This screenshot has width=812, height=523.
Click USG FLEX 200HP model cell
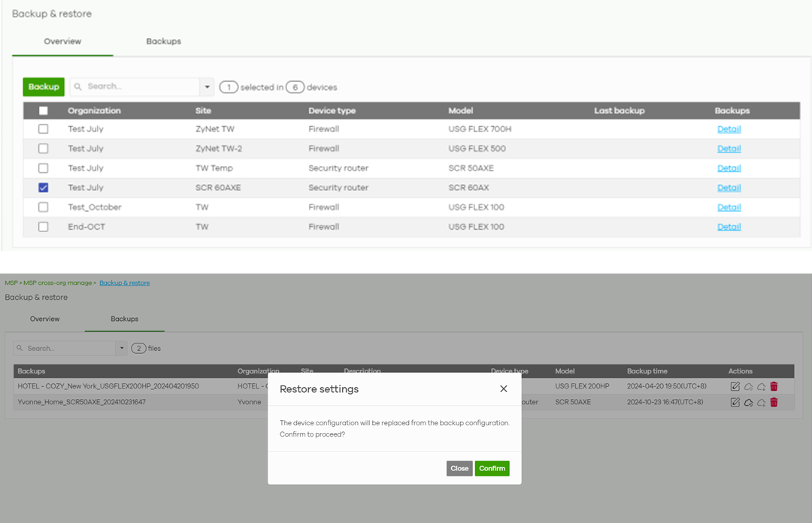pos(582,386)
